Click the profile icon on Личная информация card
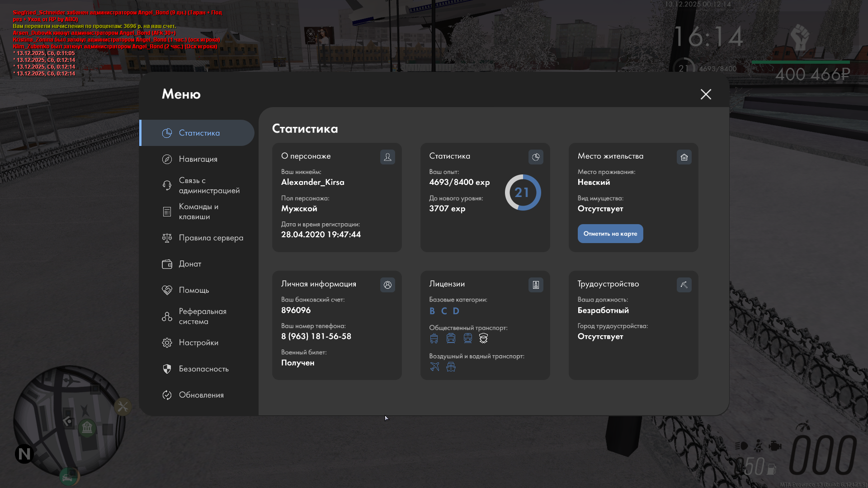The height and width of the screenshot is (488, 868). [x=387, y=285]
